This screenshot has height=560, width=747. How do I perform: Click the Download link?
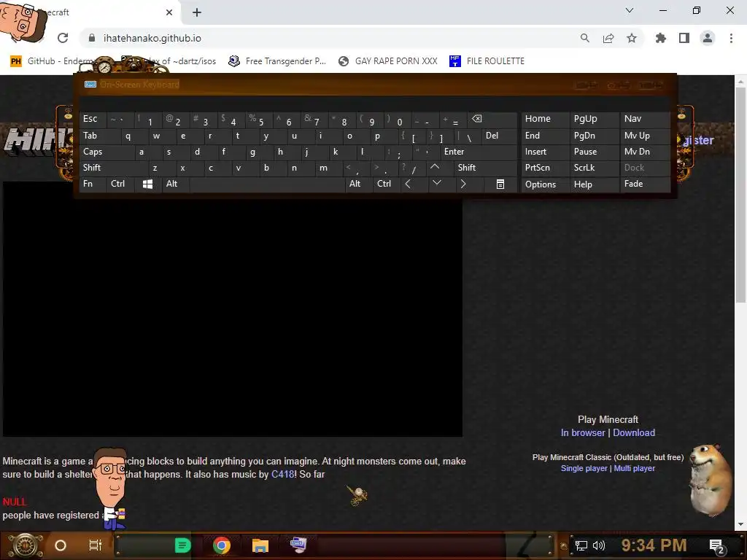pyautogui.click(x=634, y=433)
